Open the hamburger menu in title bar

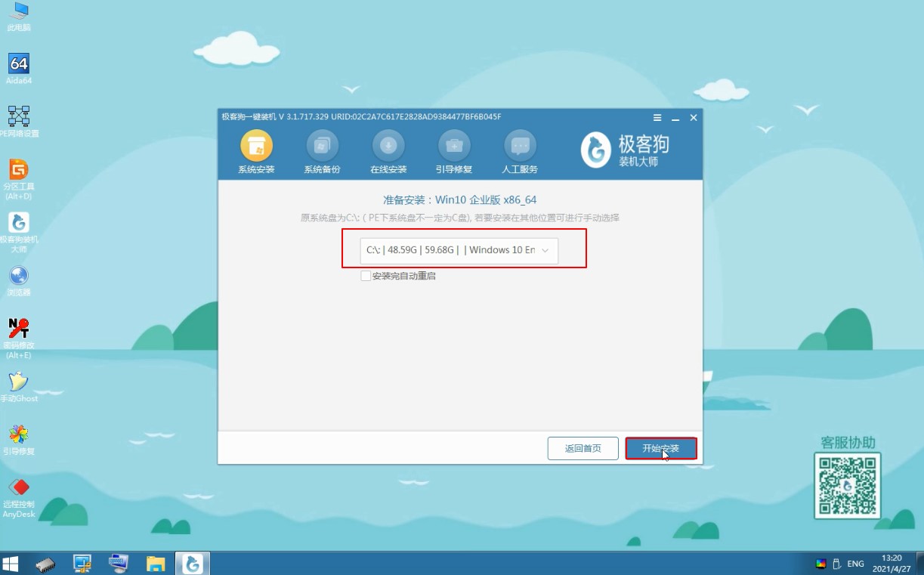657,118
